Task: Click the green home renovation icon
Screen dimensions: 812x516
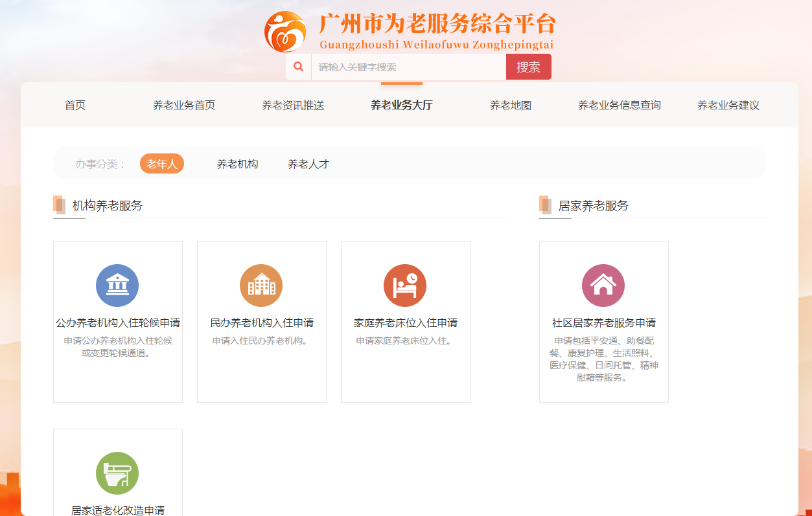Action: (117, 473)
